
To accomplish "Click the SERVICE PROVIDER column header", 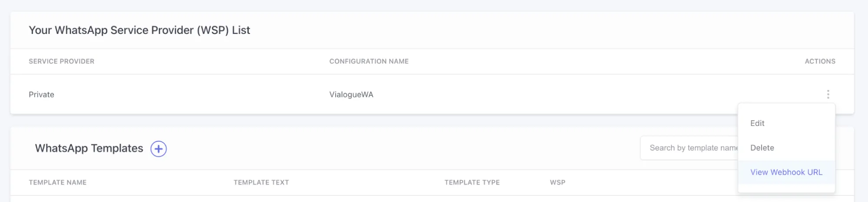I will (62, 61).
